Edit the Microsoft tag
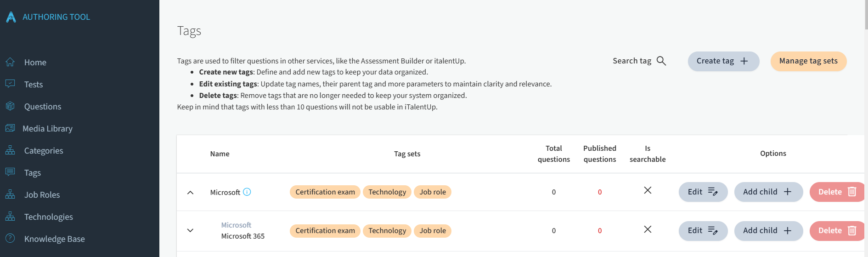 pyautogui.click(x=703, y=192)
